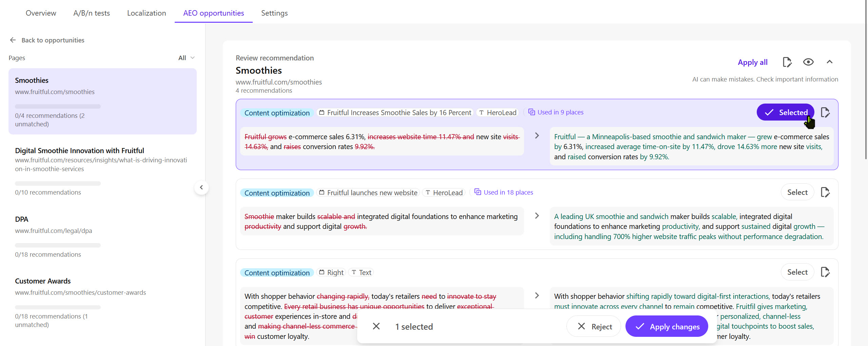Click the Review recommendation label

(275, 58)
